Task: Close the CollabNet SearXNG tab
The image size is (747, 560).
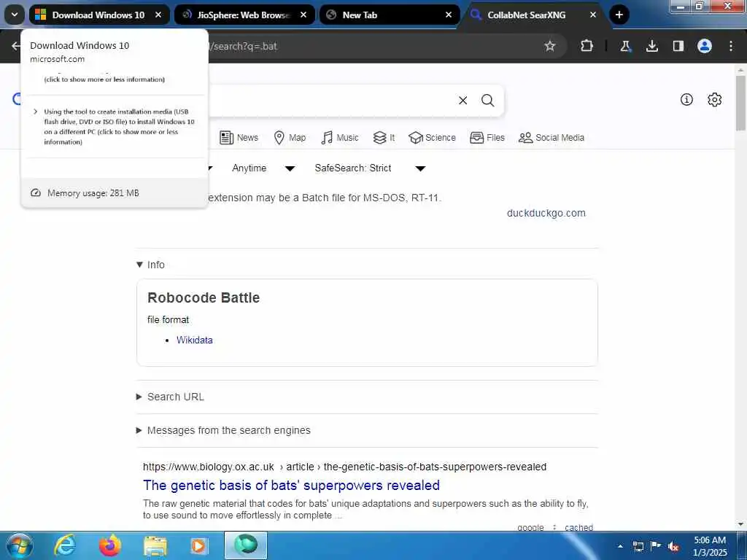Action: pos(593,15)
